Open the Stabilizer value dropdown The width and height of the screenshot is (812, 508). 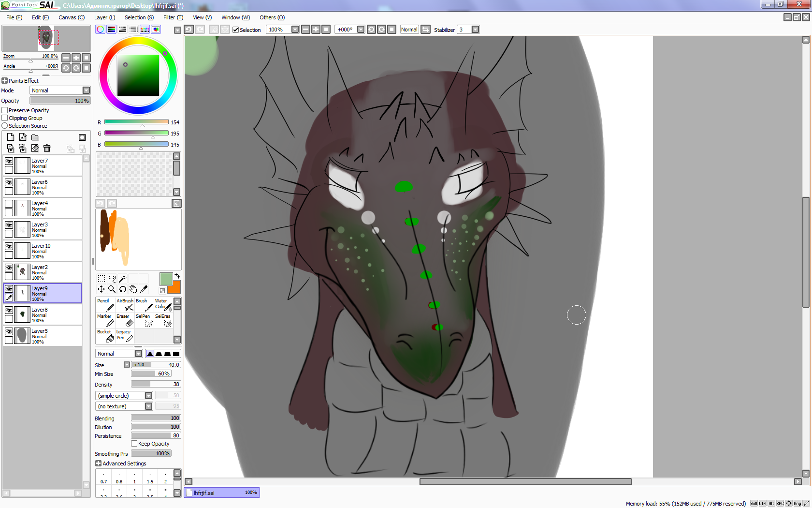(x=475, y=30)
